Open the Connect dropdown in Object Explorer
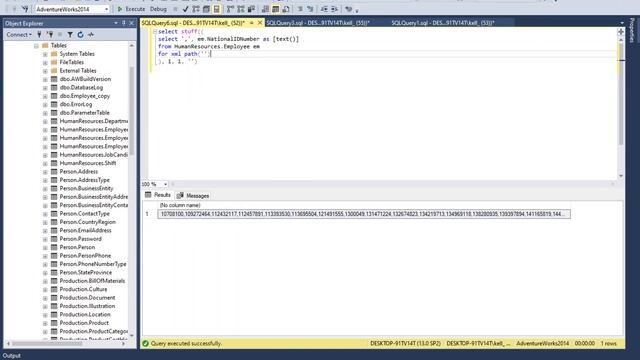This screenshot has width=640, height=360. point(19,35)
